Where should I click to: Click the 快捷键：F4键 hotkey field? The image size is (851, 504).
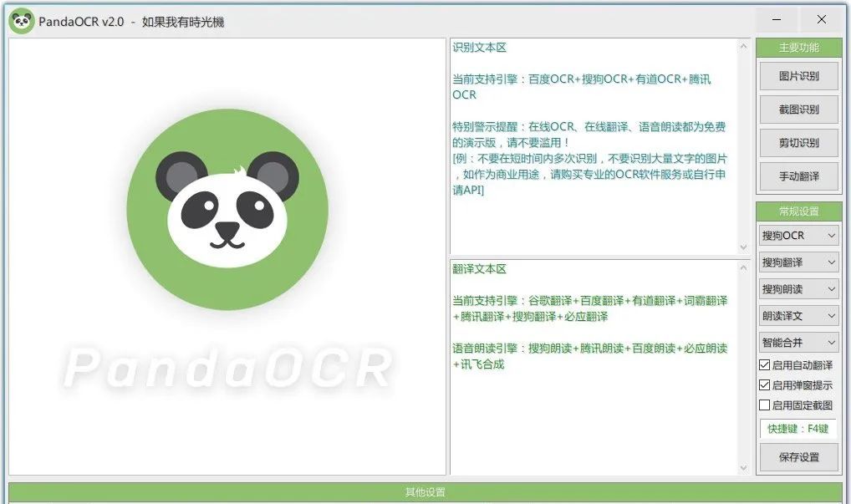point(797,429)
